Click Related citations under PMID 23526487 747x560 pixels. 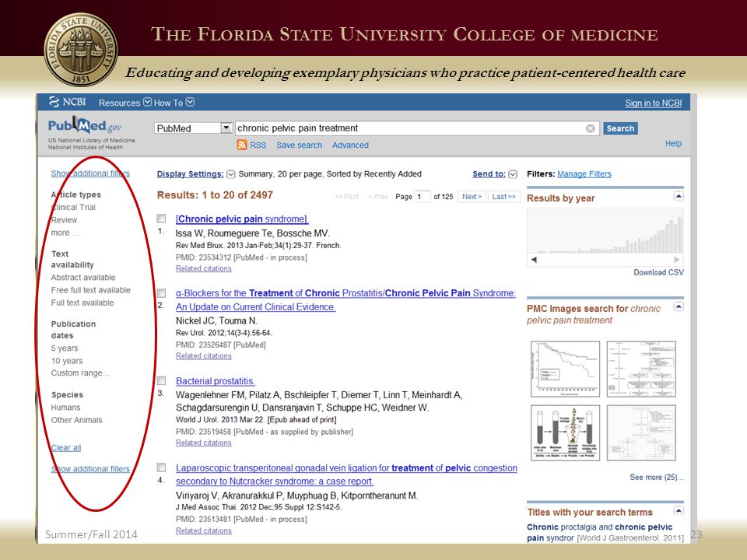tap(203, 355)
